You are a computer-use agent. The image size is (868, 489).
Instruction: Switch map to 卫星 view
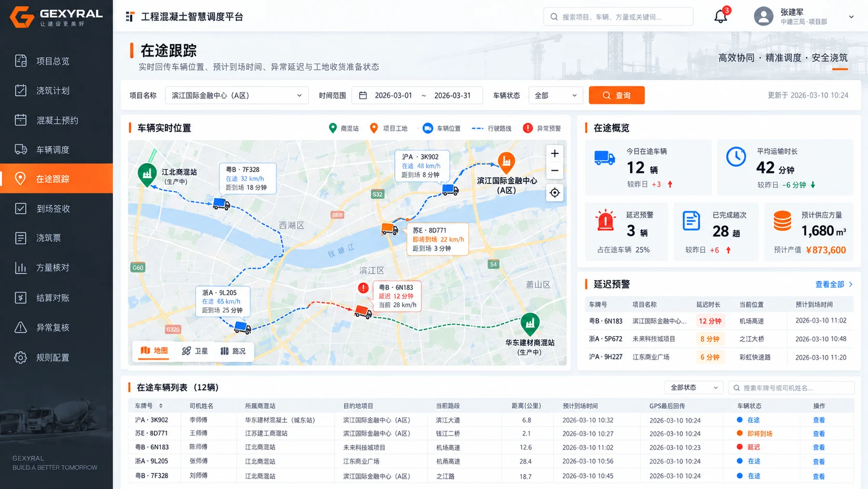tap(195, 351)
